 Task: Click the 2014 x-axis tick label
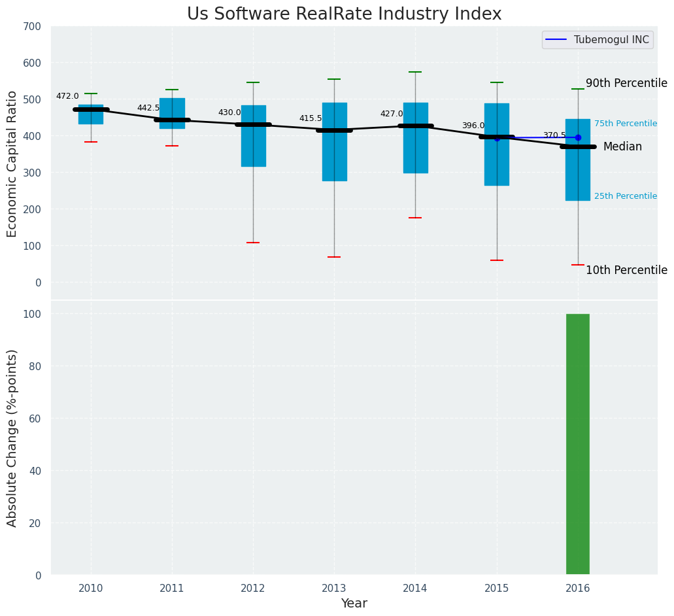point(415,589)
